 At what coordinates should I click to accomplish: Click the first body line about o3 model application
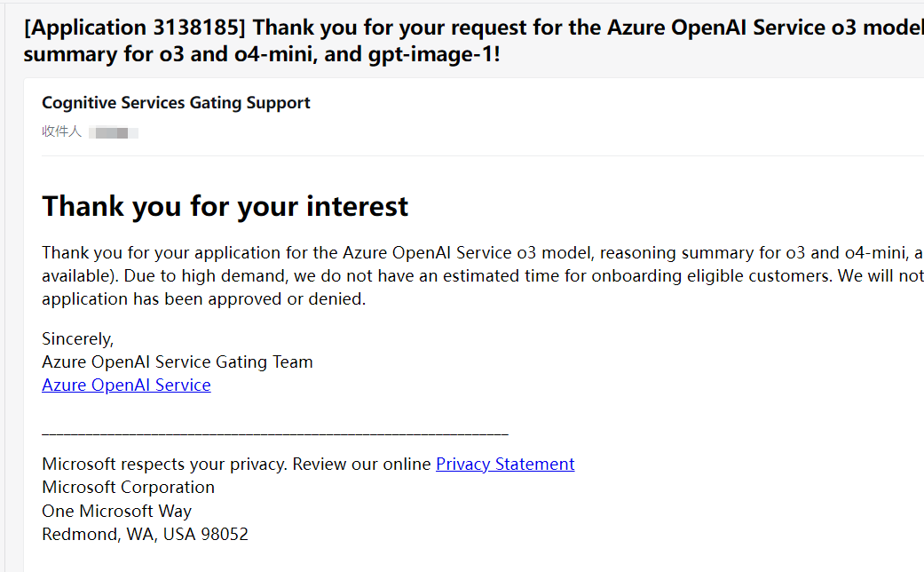[x=482, y=253]
